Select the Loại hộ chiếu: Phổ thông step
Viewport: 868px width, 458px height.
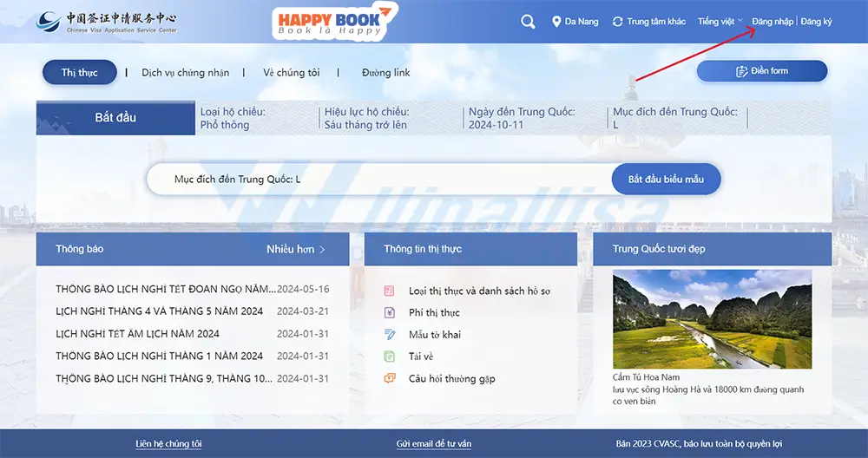click(x=233, y=118)
